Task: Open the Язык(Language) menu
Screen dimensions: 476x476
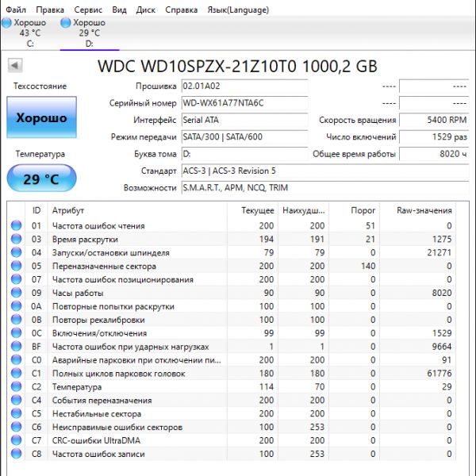Action: [x=237, y=10]
